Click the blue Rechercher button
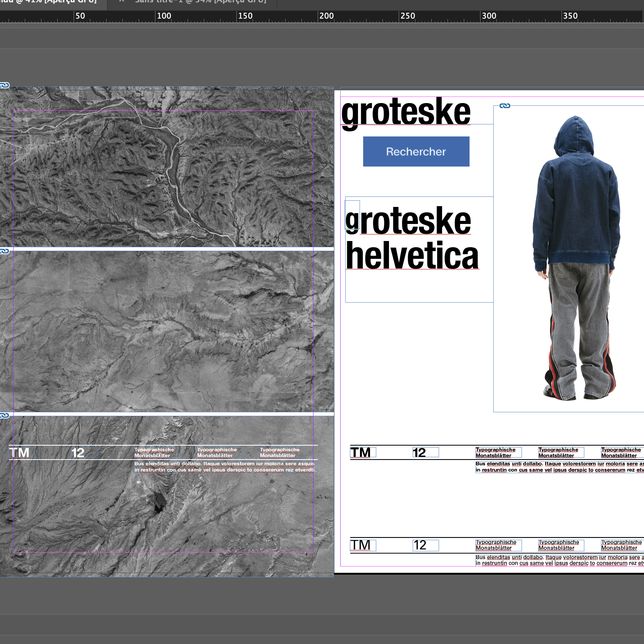Screen dimensions: 644x644 point(416,152)
